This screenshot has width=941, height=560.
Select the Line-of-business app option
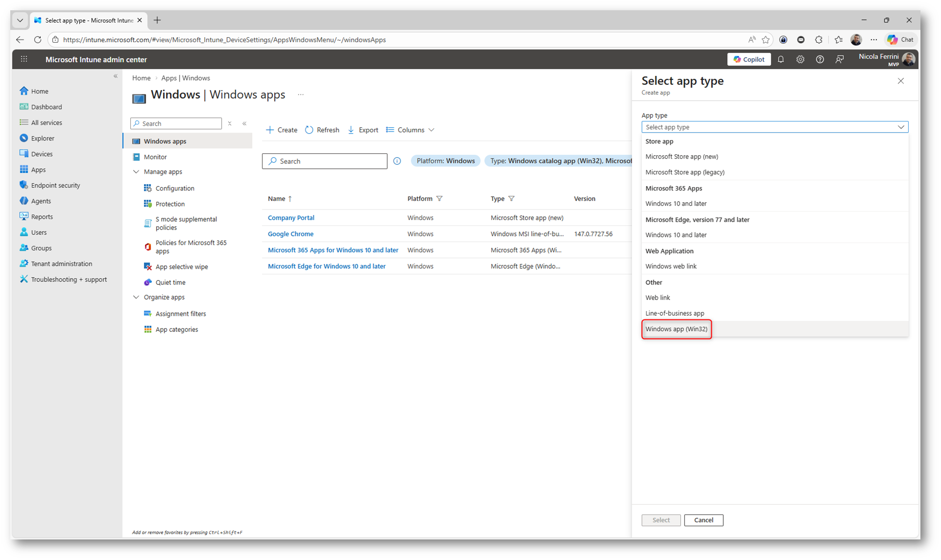[675, 313]
